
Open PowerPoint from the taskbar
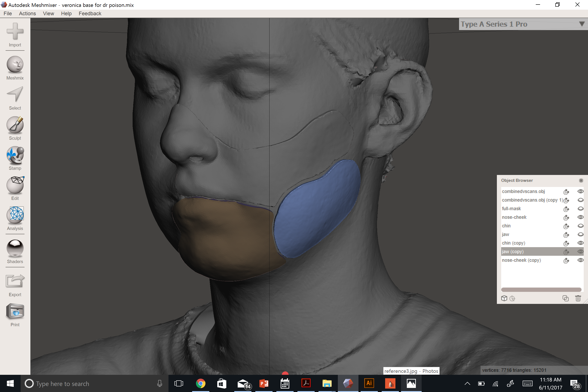(x=264, y=383)
